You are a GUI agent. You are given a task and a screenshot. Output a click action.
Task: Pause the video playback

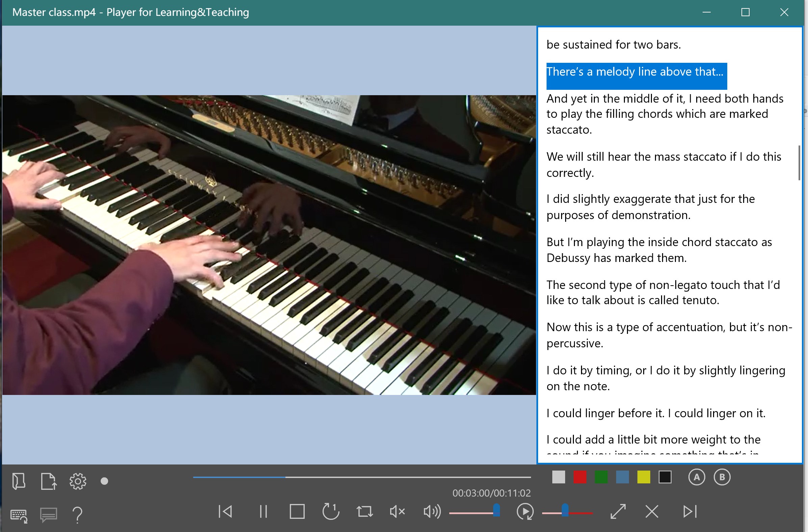tap(263, 511)
